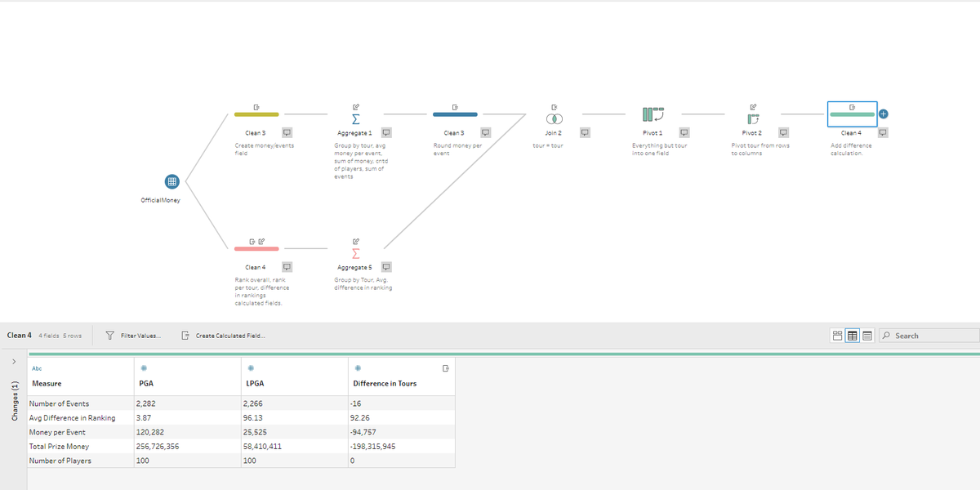Select the green Clean 4 step bar
The image size is (980, 490).
852,115
